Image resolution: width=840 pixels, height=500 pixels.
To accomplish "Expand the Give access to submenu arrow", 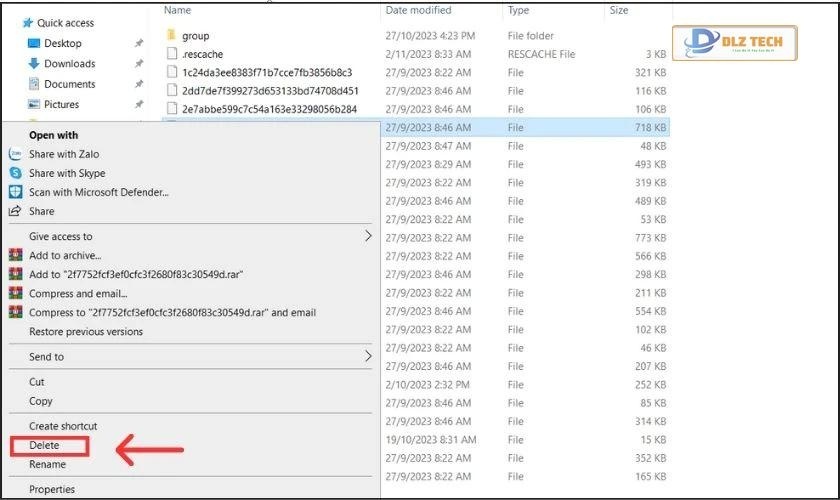I will tap(368, 236).
